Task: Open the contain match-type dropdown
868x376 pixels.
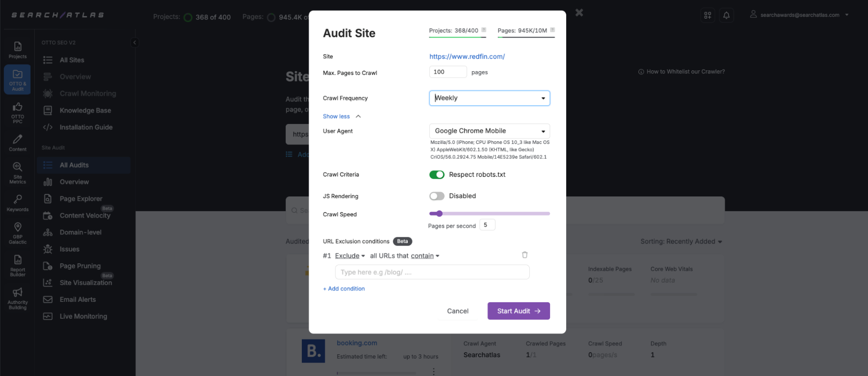Action: [x=425, y=256]
